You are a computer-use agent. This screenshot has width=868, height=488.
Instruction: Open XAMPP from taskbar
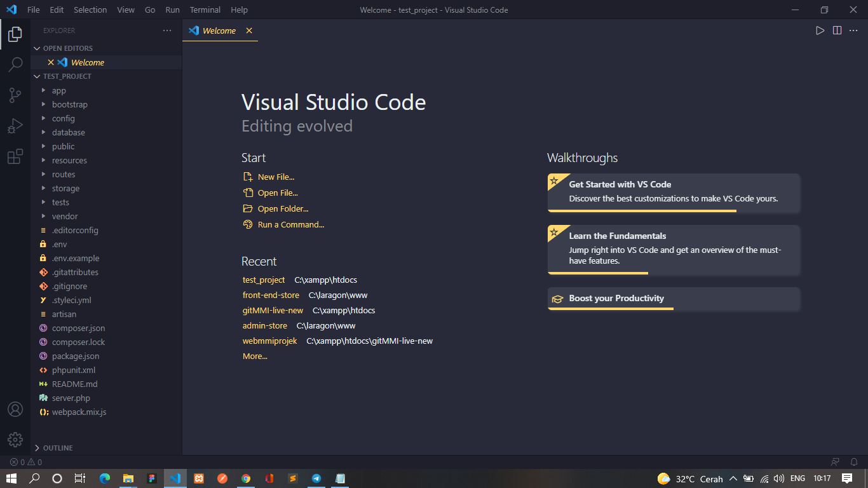(x=199, y=478)
